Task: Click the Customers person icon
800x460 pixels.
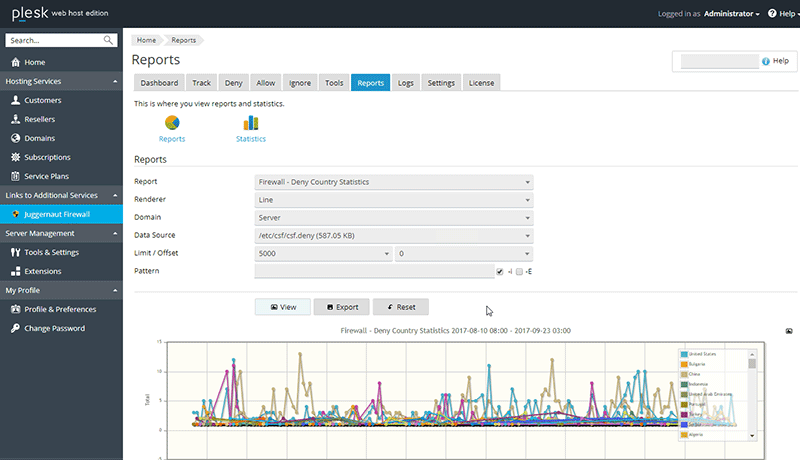Action: pyautogui.click(x=15, y=100)
